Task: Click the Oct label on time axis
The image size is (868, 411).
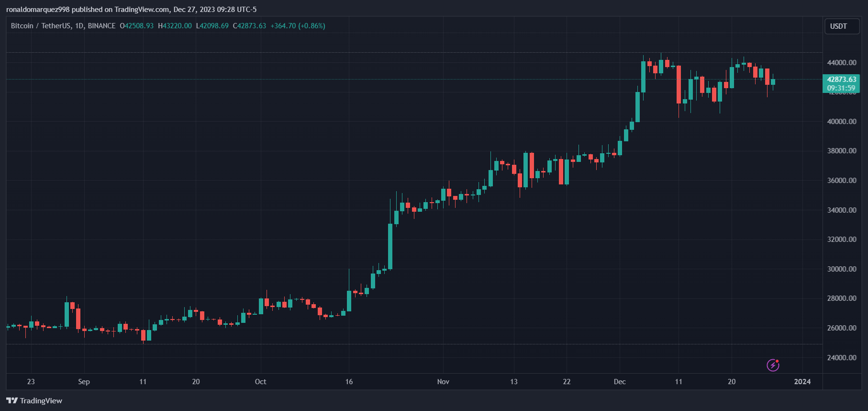Action: click(x=260, y=382)
